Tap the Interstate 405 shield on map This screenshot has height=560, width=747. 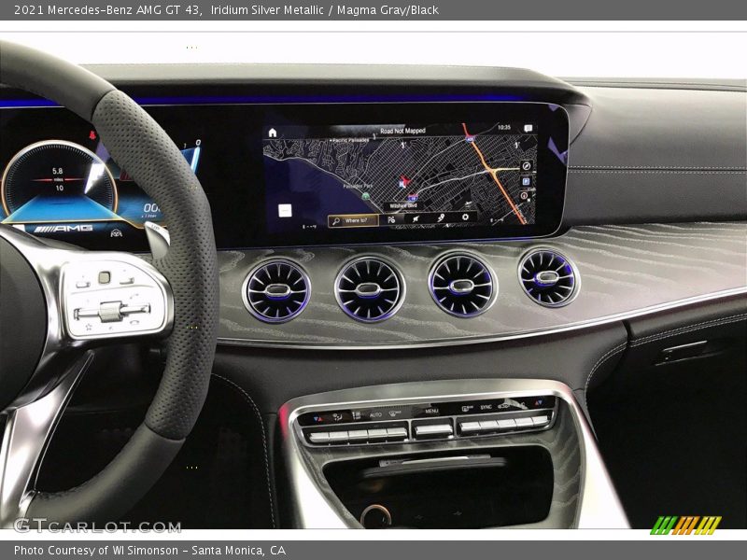(x=471, y=138)
